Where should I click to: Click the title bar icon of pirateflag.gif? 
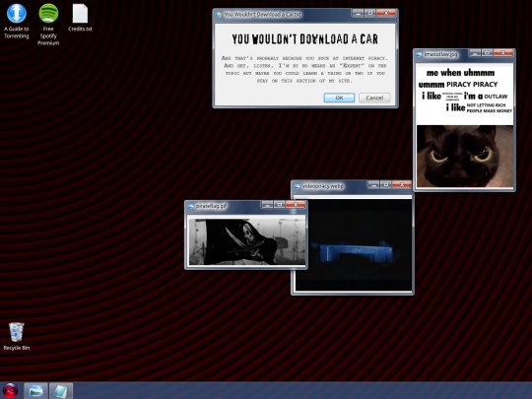click(x=191, y=206)
